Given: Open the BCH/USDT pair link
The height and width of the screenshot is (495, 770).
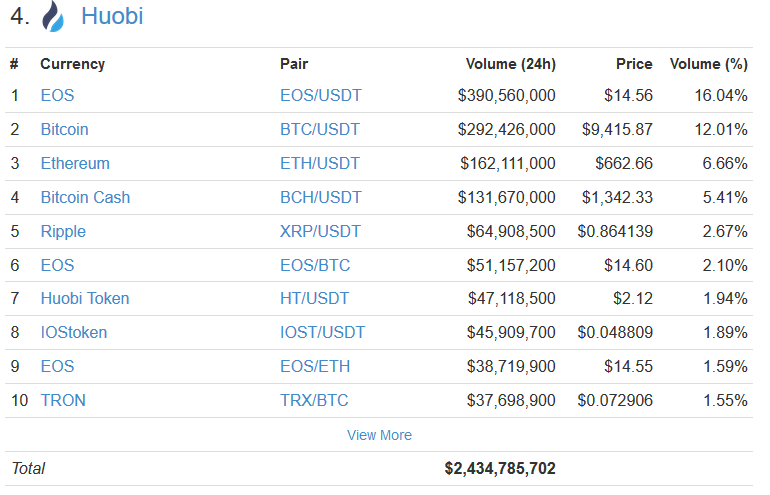Looking at the screenshot, I should coord(321,197).
